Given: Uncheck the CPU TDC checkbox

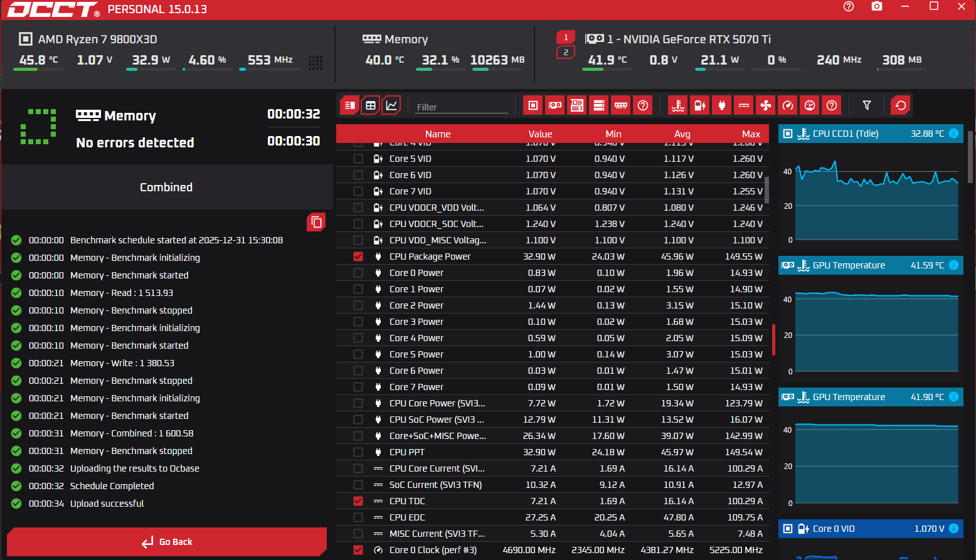Looking at the screenshot, I should click(x=358, y=501).
